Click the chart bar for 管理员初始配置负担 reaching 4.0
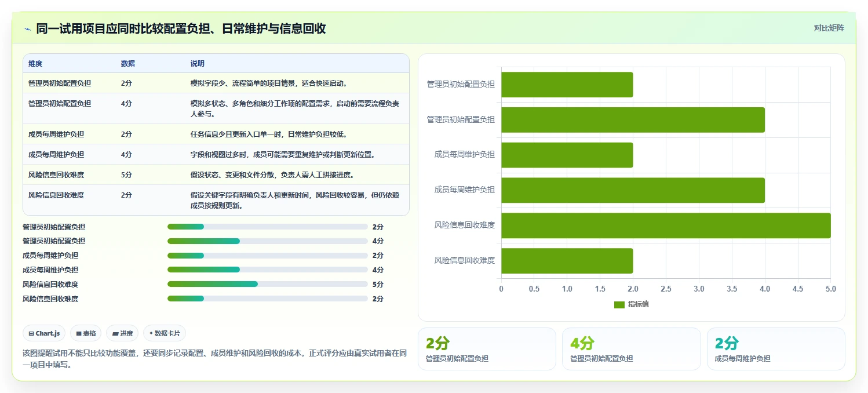868x393 pixels. [633, 119]
